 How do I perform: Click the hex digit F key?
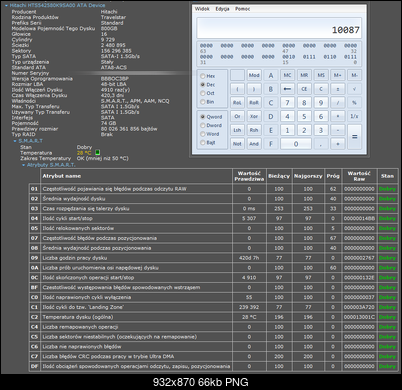pyautogui.click(x=271, y=144)
